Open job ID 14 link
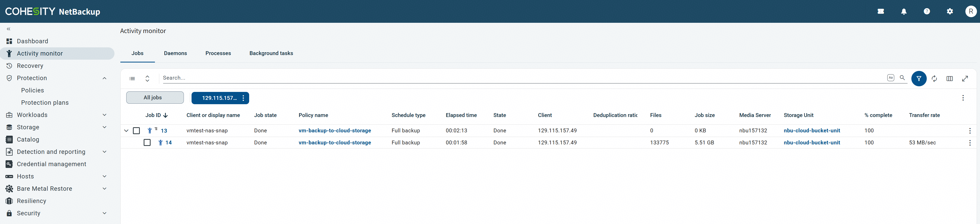980x224 pixels. pos(168,143)
